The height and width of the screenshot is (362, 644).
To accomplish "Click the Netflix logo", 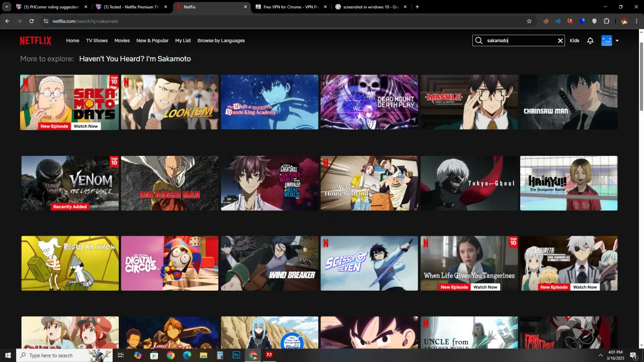I will pyautogui.click(x=36, y=41).
